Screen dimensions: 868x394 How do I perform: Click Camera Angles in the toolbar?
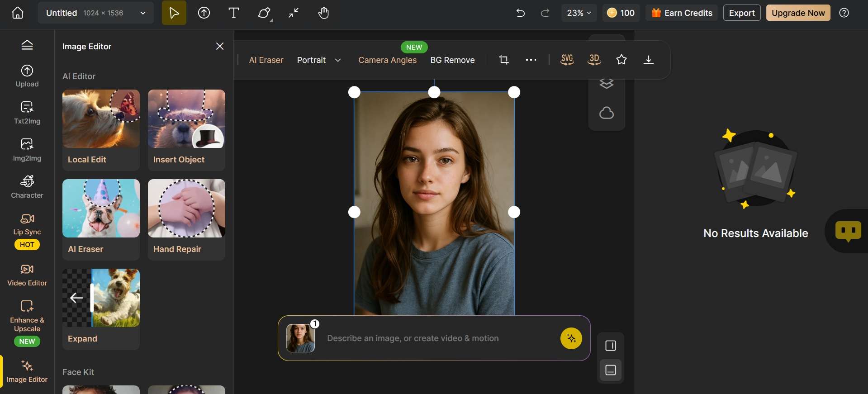(387, 60)
